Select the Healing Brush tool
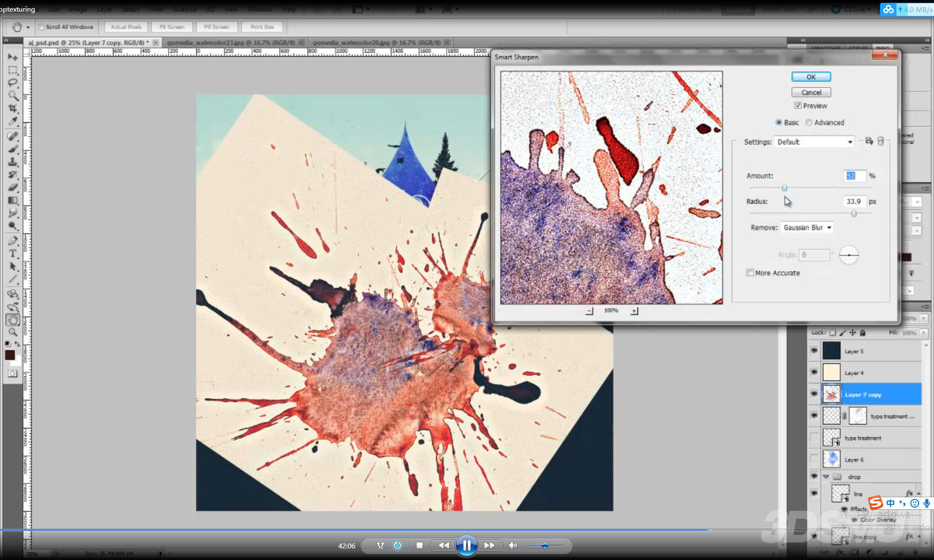 click(x=13, y=136)
